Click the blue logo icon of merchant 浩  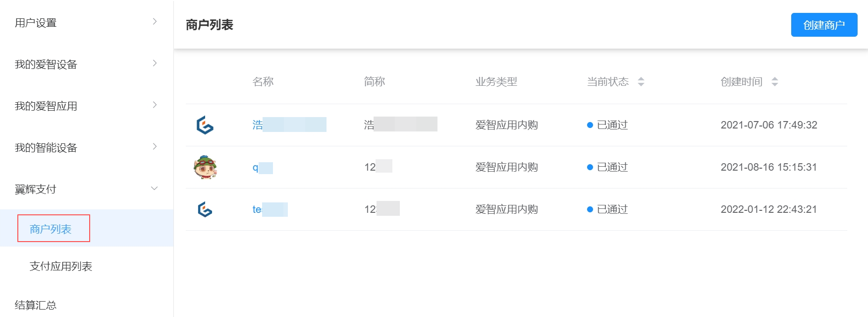(x=206, y=125)
